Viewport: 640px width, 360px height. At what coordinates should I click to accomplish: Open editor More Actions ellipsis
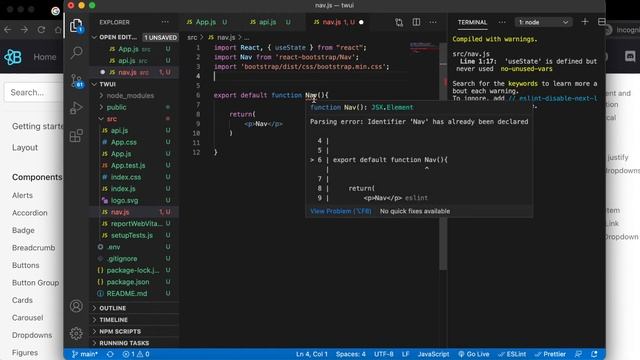[x=433, y=22]
